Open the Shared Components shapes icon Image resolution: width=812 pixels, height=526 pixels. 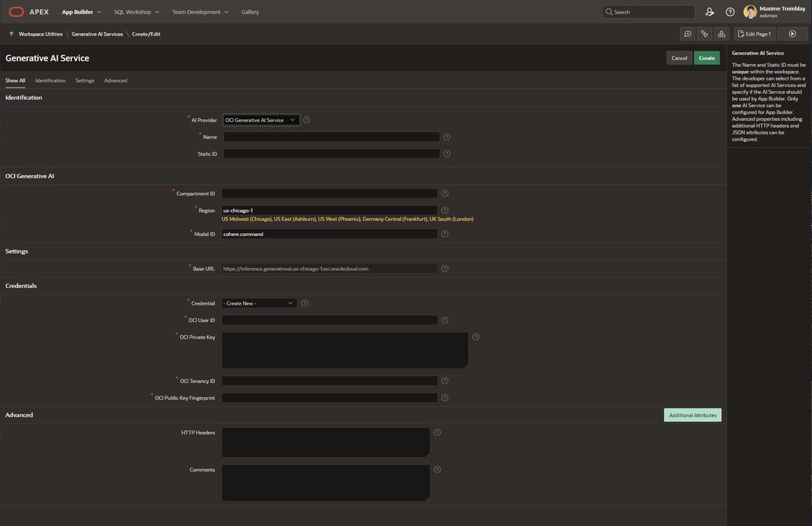(x=721, y=34)
